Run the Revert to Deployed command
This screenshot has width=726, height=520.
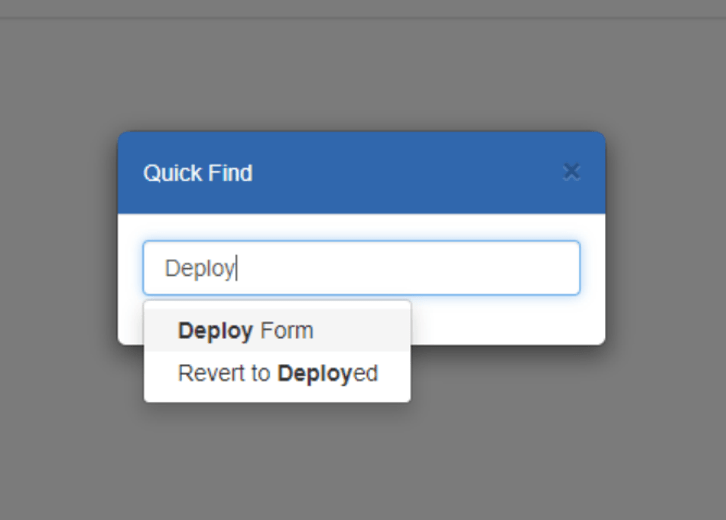[277, 373]
